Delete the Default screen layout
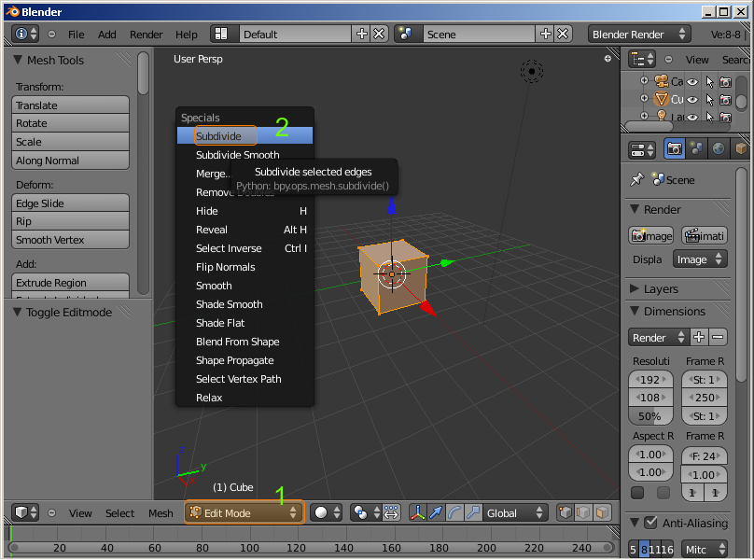 [x=380, y=35]
